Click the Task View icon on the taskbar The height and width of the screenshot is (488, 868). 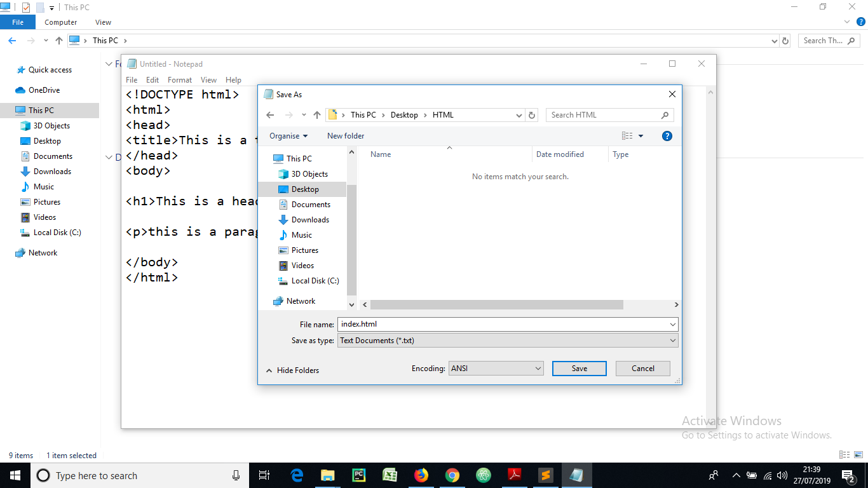[x=265, y=475]
